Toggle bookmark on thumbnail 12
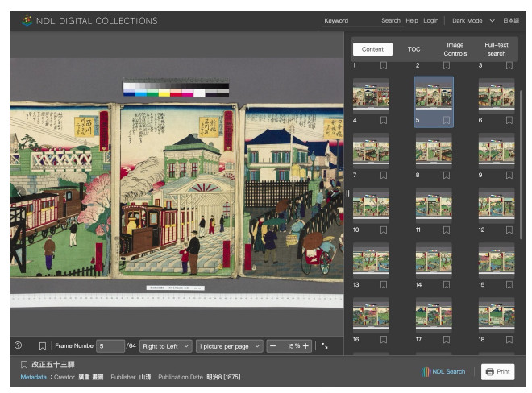The image size is (532, 393). (509, 230)
